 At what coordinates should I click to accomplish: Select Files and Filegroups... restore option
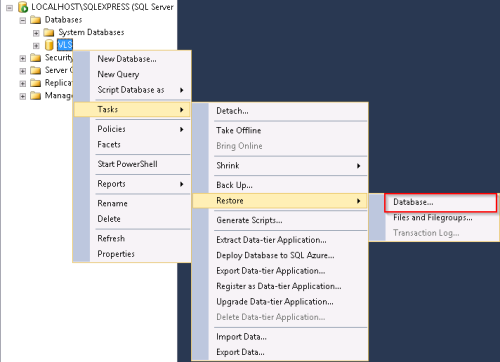pyautogui.click(x=433, y=218)
